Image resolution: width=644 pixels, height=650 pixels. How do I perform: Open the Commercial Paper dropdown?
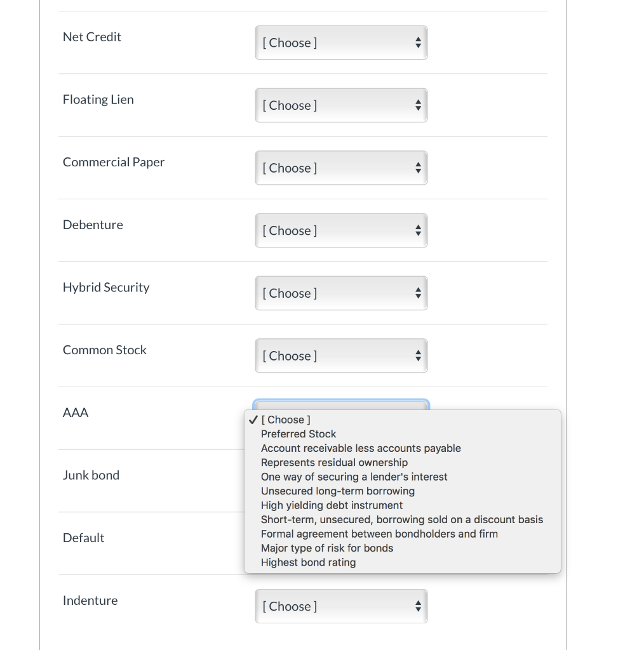click(x=341, y=168)
